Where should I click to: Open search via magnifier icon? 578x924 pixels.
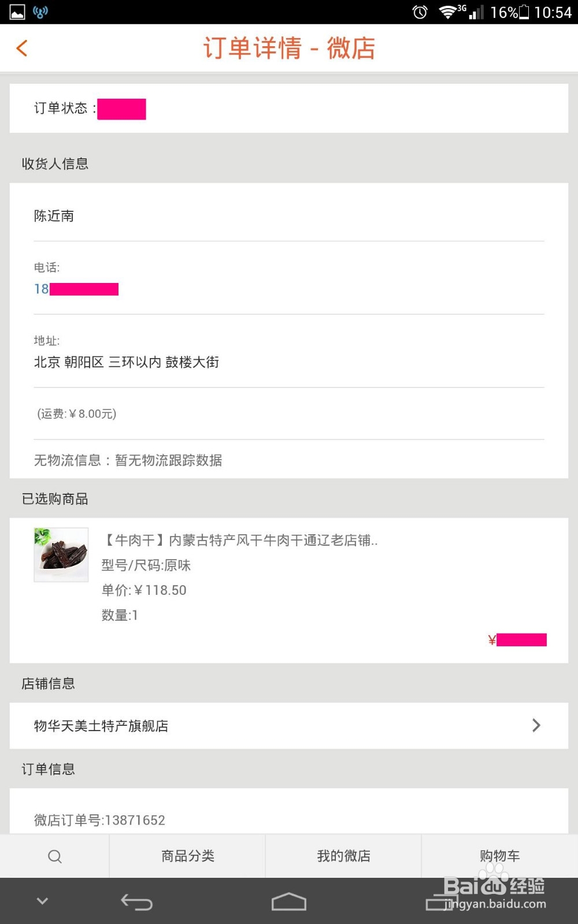point(55,856)
